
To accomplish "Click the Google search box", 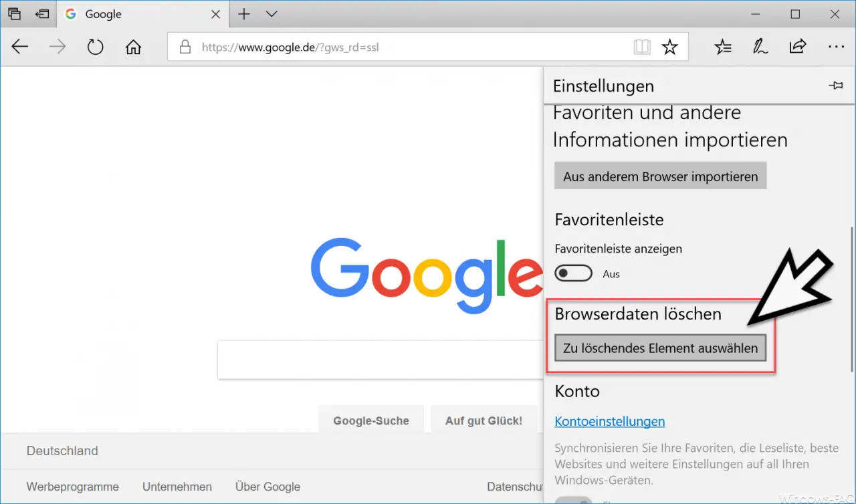I will pyautogui.click(x=380, y=360).
